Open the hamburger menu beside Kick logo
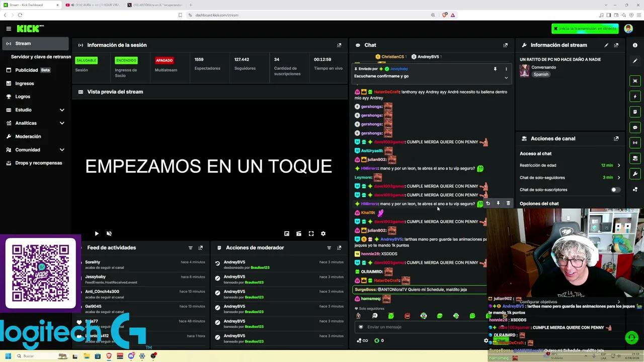Screen dimensions: 644x362 [9, 29]
